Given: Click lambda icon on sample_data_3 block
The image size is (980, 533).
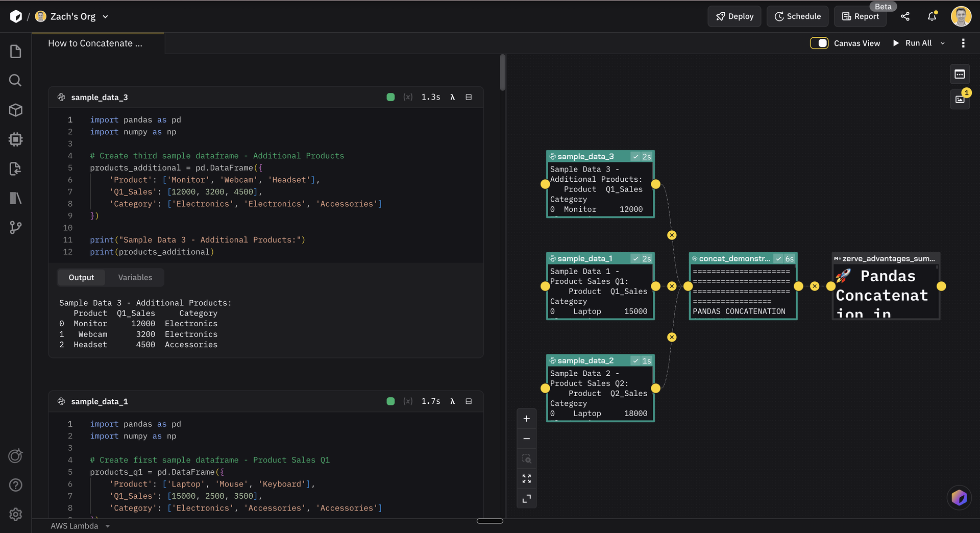Looking at the screenshot, I should pyautogui.click(x=452, y=97).
